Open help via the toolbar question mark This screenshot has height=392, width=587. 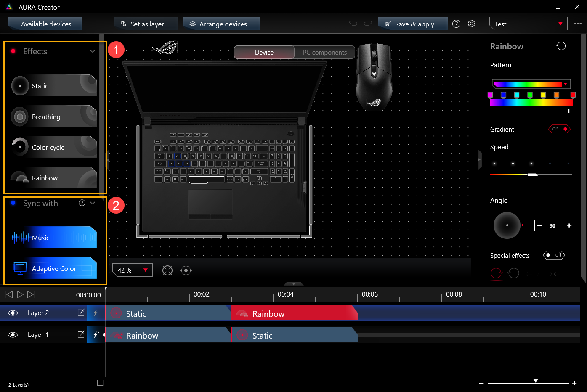[x=456, y=24]
